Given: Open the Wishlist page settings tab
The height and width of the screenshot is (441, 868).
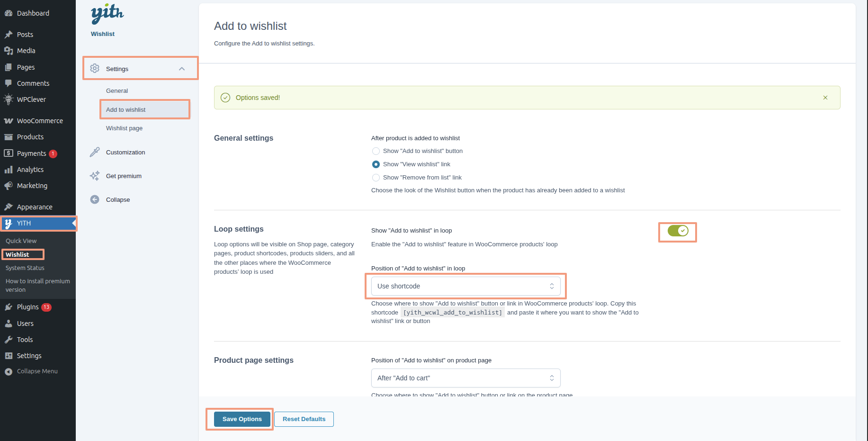Looking at the screenshot, I should coord(124,128).
